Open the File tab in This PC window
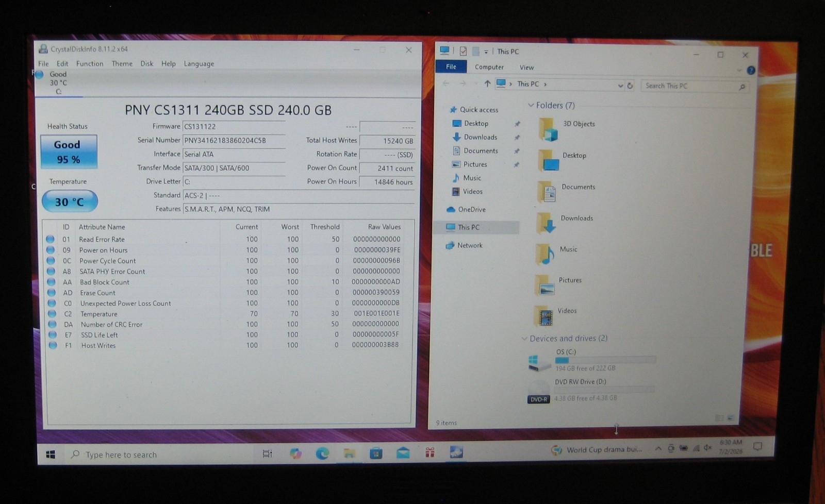Viewport: 825px width, 504px height. [x=451, y=66]
